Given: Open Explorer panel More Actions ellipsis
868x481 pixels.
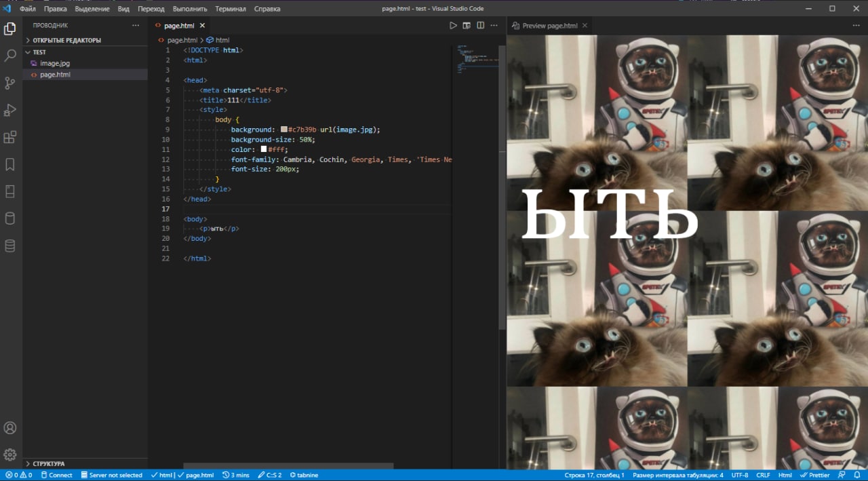Looking at the screenshot, I should coord(136,25).
